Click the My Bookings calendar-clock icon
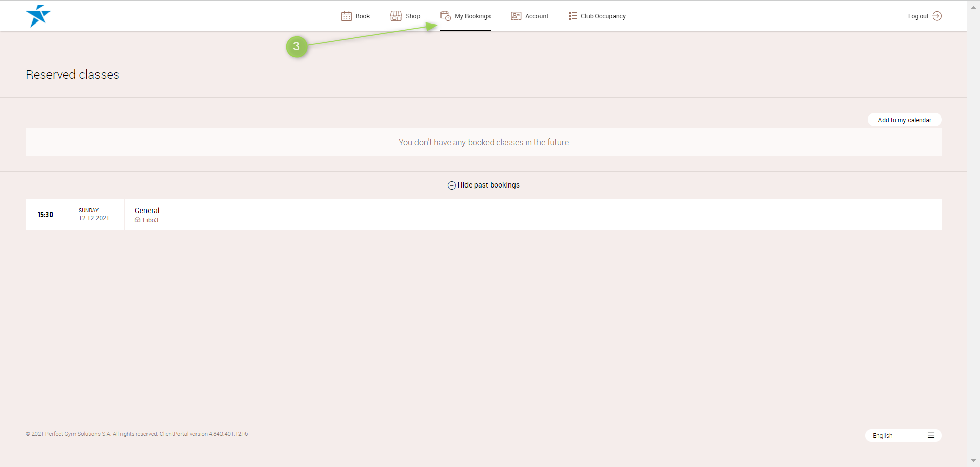This screenshot has height=467, width=980. [x=446, y=16]
